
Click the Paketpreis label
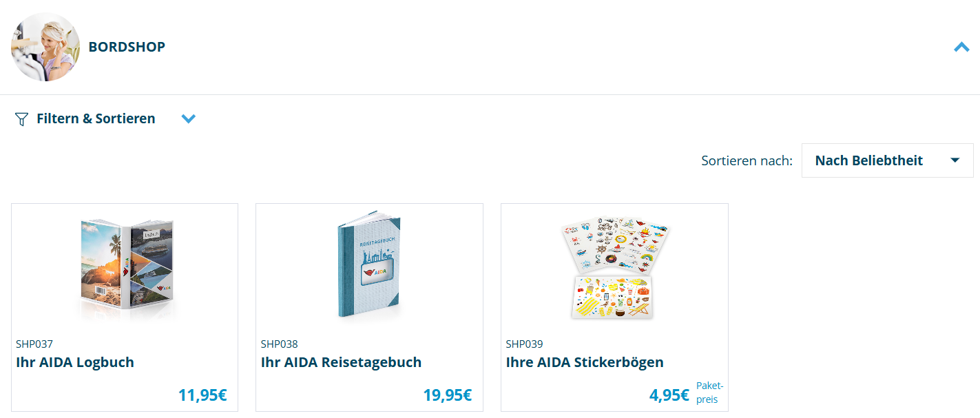click(709, 393)
